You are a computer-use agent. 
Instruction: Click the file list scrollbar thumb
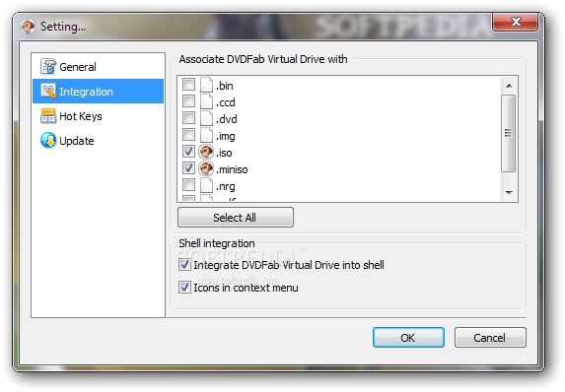tap(509, 133)
